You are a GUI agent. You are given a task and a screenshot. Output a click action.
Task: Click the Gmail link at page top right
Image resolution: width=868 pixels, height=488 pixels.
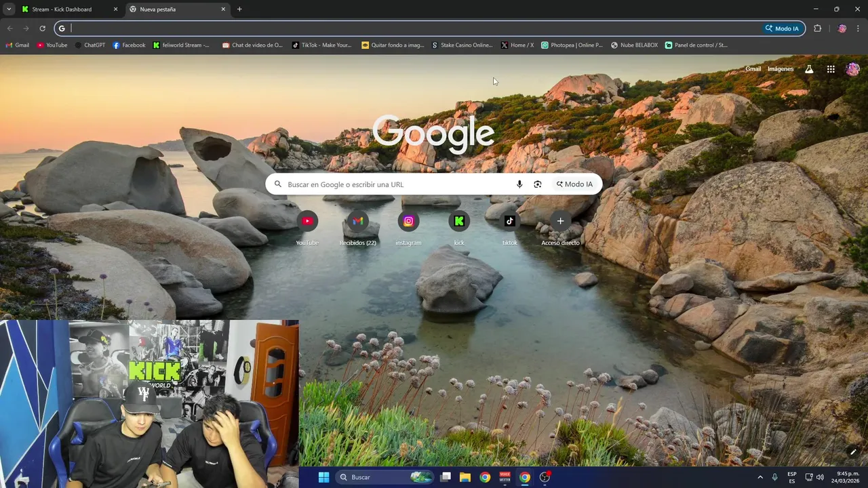(753, 69)
